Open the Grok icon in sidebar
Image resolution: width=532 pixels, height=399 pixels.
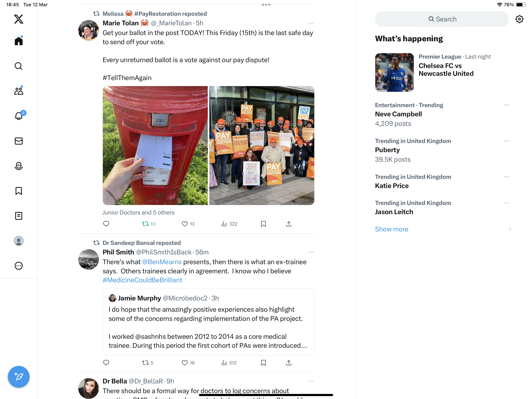click(x=19, y=166)
